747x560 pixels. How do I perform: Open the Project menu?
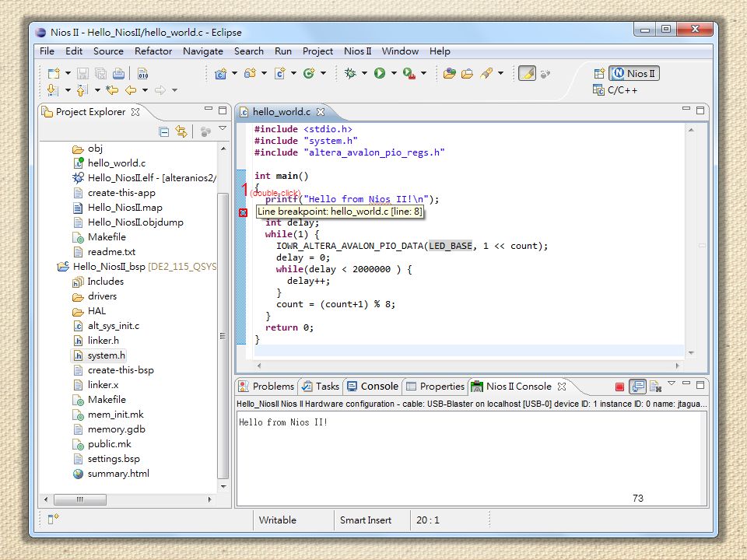coord(317,51)
